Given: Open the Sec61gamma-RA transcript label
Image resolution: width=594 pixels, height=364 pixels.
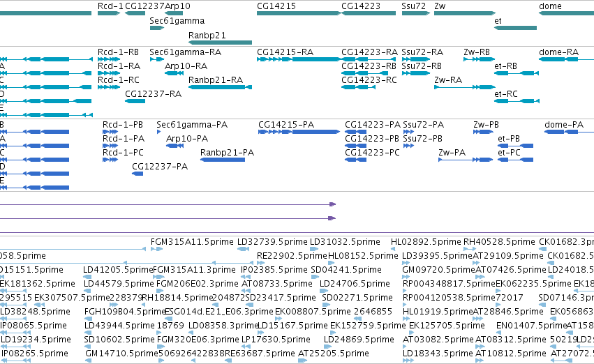Looking at the screenshot, I should pos(185,52).
